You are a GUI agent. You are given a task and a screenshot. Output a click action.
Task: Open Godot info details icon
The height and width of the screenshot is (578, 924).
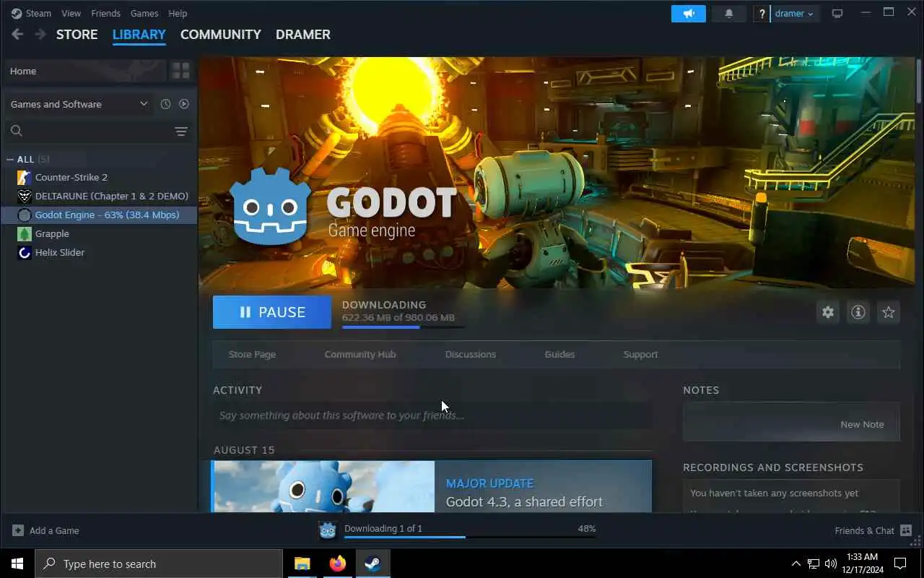coord(858,312)
